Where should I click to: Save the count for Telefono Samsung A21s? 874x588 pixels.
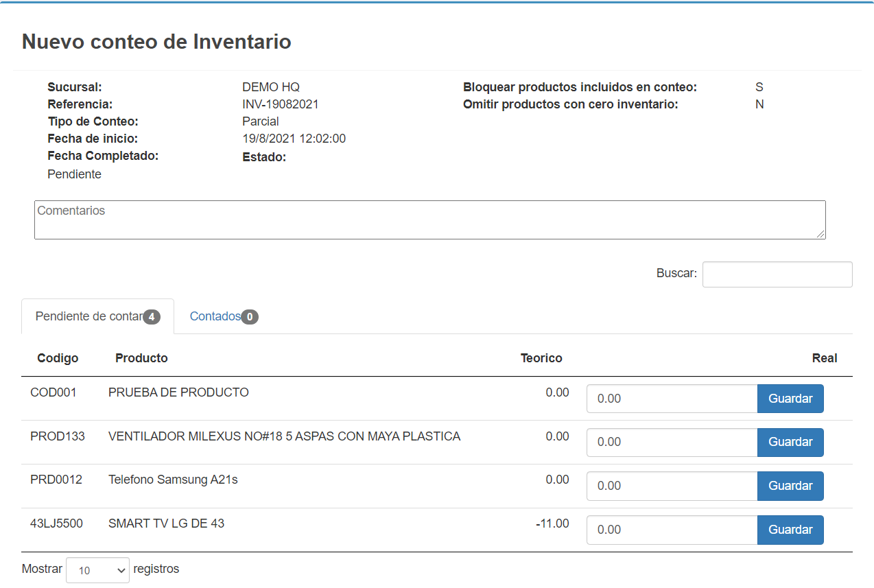790,486
